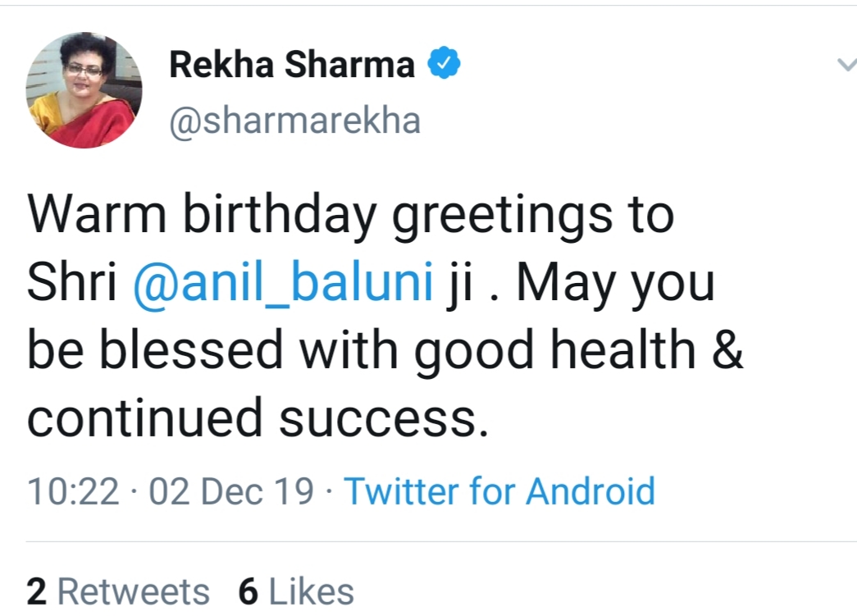Open the Twitter for Android link
This screenshot has width=857, height=616.
[499, 491]
